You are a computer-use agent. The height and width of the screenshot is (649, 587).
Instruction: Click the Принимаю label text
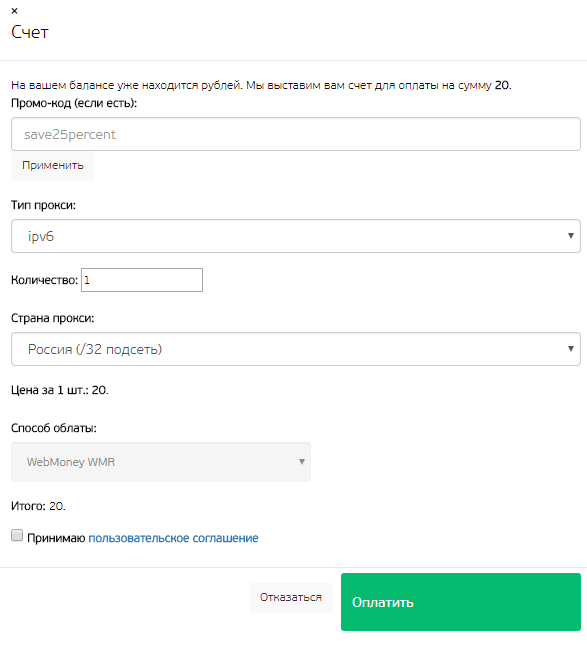click(x=56, y=538)
